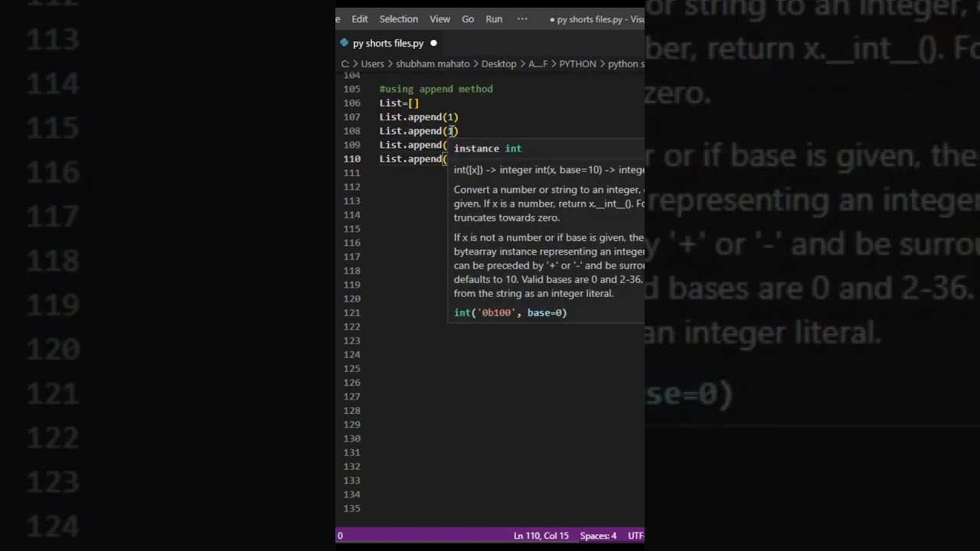Open the Users breadcrumb folder
This screenshot has height=551, width=980.
tap(372, 64)
